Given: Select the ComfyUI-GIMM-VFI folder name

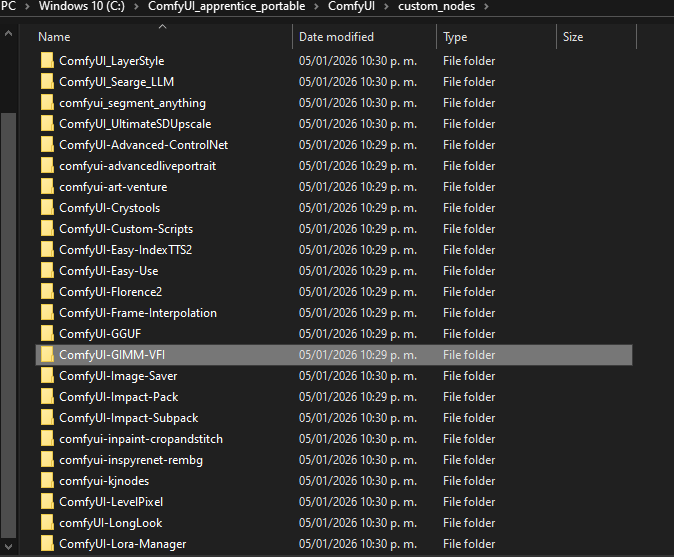Looking at the screenshot, I should (112, 355).
